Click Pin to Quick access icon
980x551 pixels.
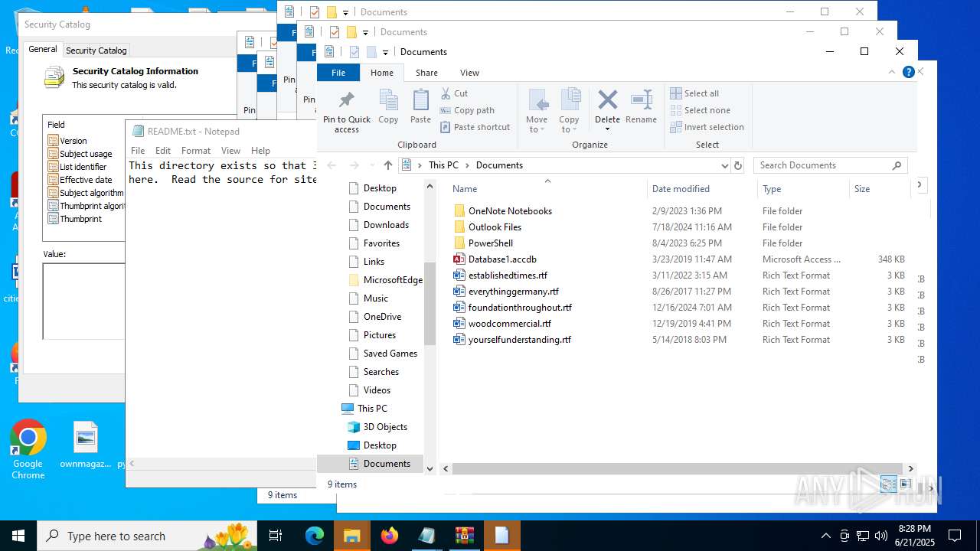point(346,100)
